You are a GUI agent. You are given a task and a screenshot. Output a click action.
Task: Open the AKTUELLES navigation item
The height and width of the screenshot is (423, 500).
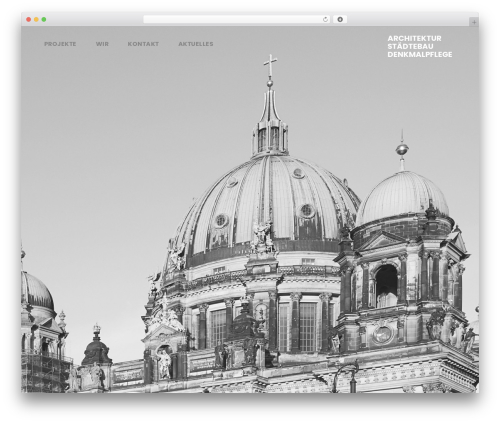click(196, 44)
